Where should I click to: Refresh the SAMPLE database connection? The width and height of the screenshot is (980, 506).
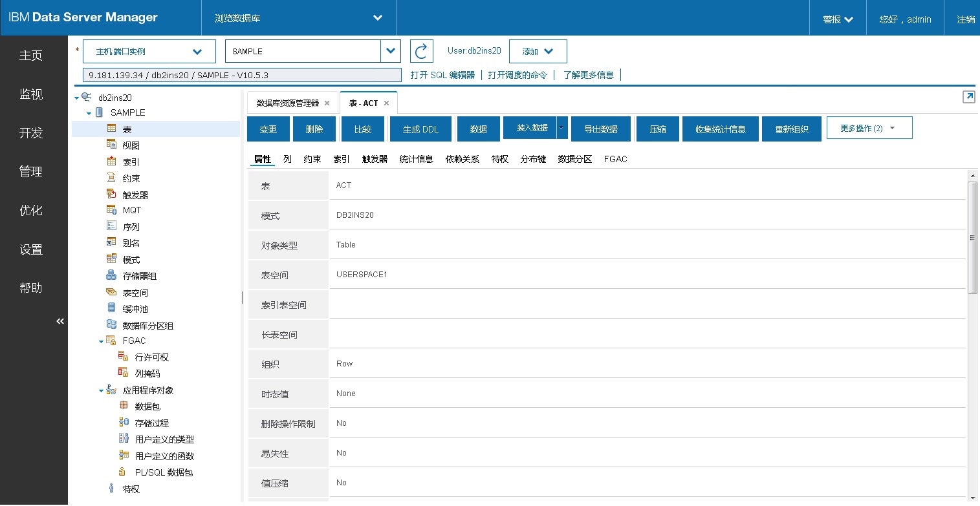coord(421,51)
